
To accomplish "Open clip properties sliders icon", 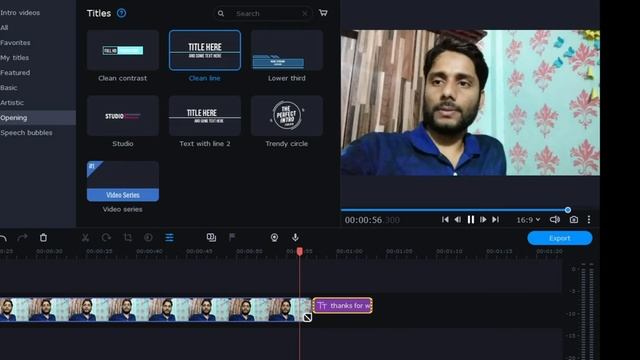I will [x=169, y=237].
